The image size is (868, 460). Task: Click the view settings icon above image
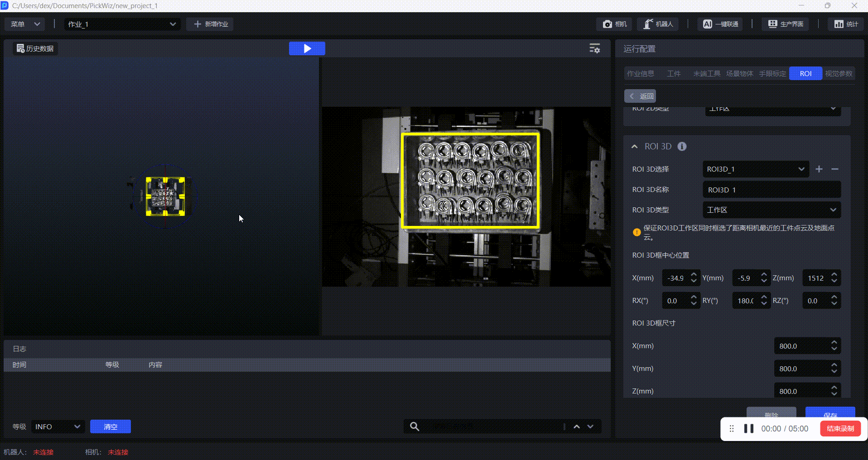tap(594, 48)
